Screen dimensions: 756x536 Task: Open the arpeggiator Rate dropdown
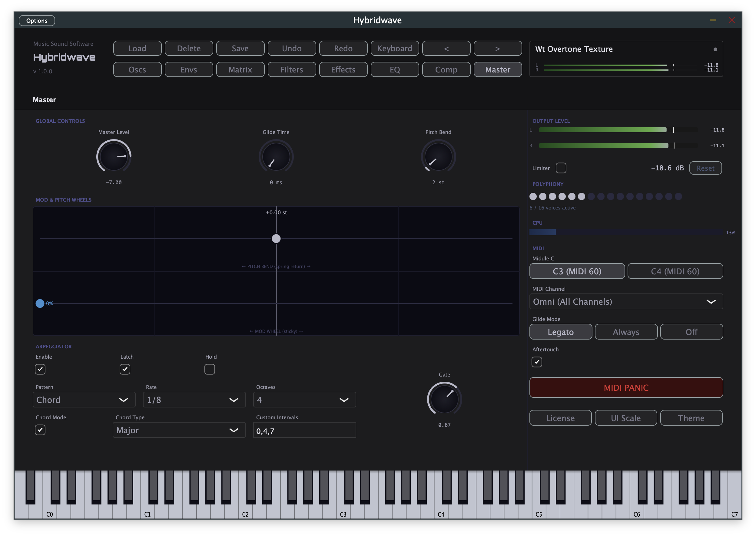click(194, 399)
